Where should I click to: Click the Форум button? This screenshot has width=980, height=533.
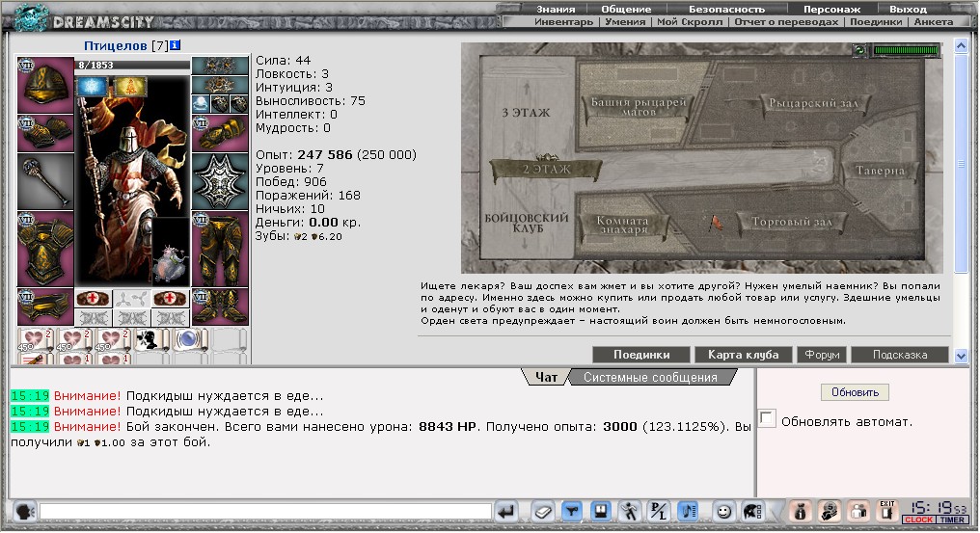click(x=821, y=355)
